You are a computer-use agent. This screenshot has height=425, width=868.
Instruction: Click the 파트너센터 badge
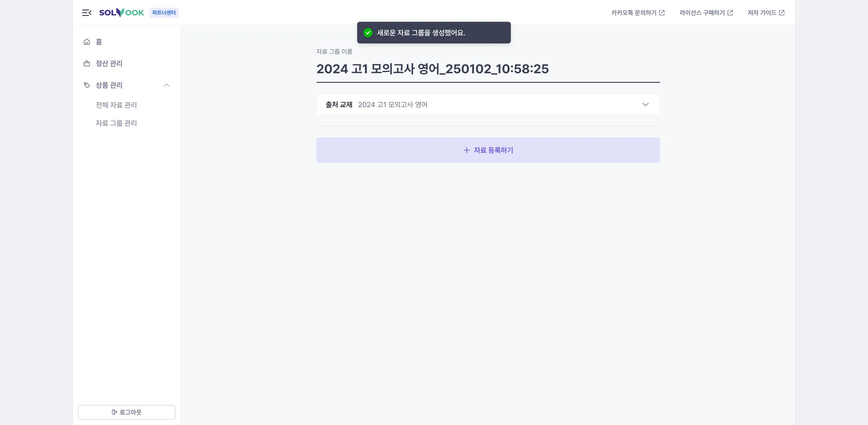164,13
